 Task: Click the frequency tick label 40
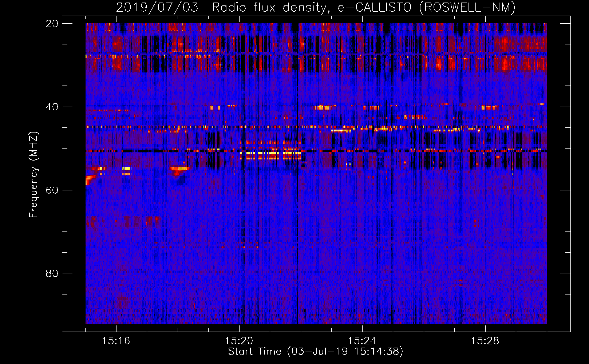(52, 107)
